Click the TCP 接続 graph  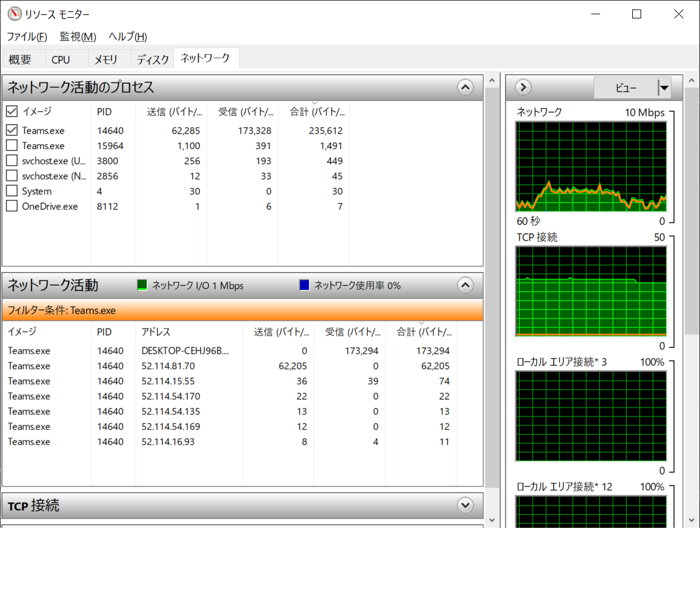pos(591,291)
